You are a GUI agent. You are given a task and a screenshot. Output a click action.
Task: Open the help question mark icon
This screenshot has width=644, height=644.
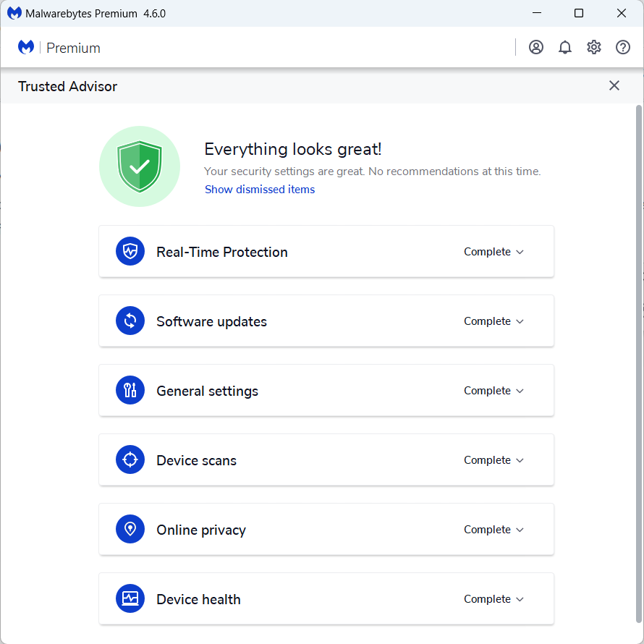[x=622, y=47]
